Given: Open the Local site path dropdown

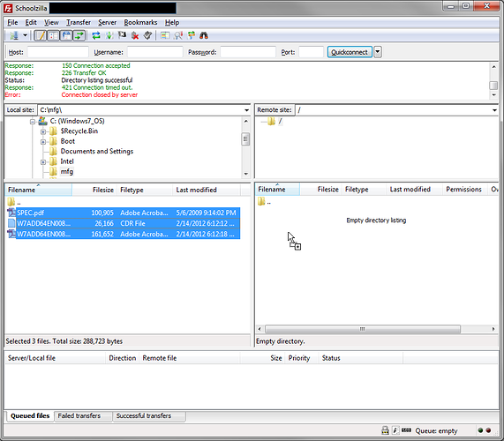Looking at the screenshot, I should pos(246,110).
